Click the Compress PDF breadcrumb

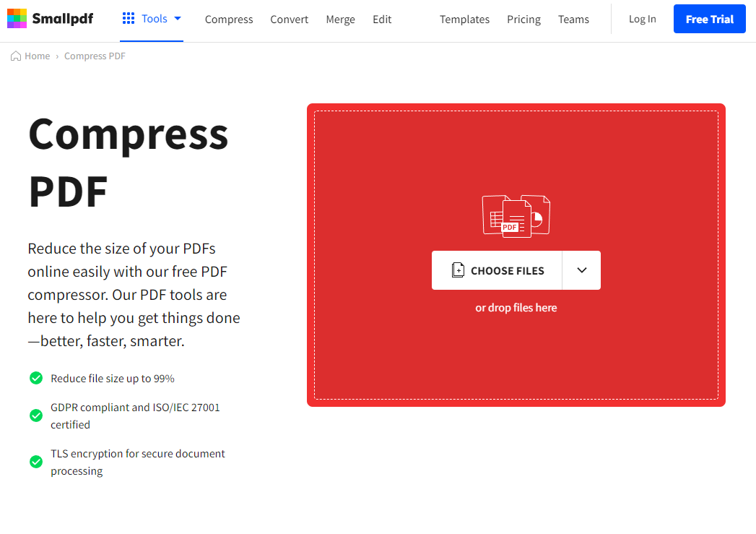point(95,56)
